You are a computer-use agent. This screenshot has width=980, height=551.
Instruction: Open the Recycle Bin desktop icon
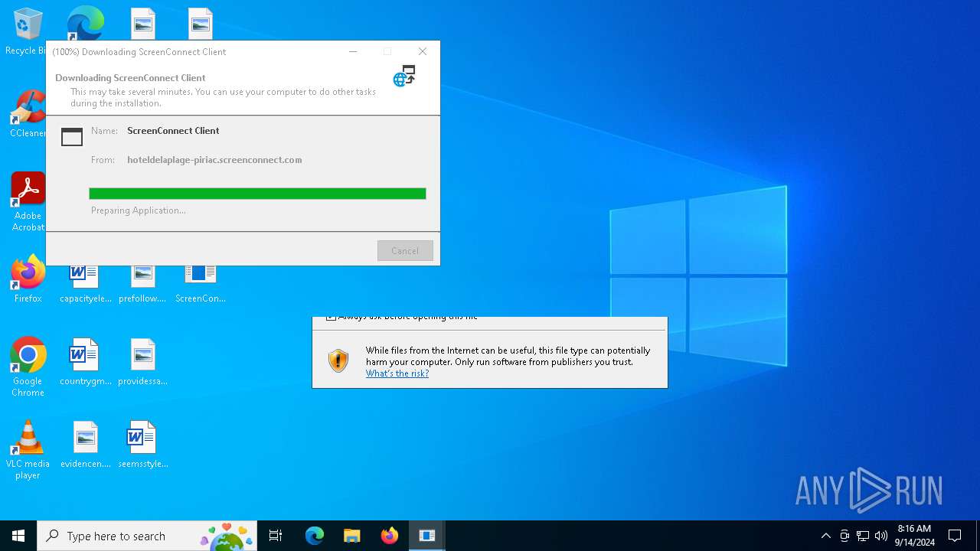28,32
